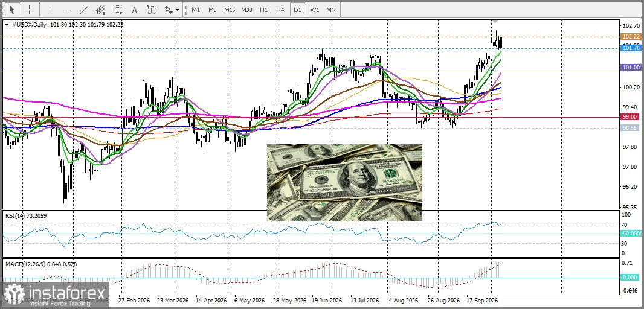Switch to H4 timeframe
The width and height of the screenshot is (644, 309).
(x=280, y=10)
